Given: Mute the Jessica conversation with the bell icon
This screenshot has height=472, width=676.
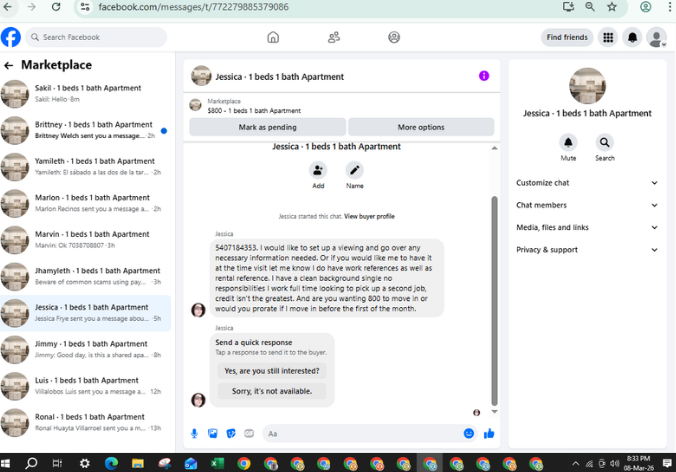Looking at the screenshot, I should tap(568, 142).
